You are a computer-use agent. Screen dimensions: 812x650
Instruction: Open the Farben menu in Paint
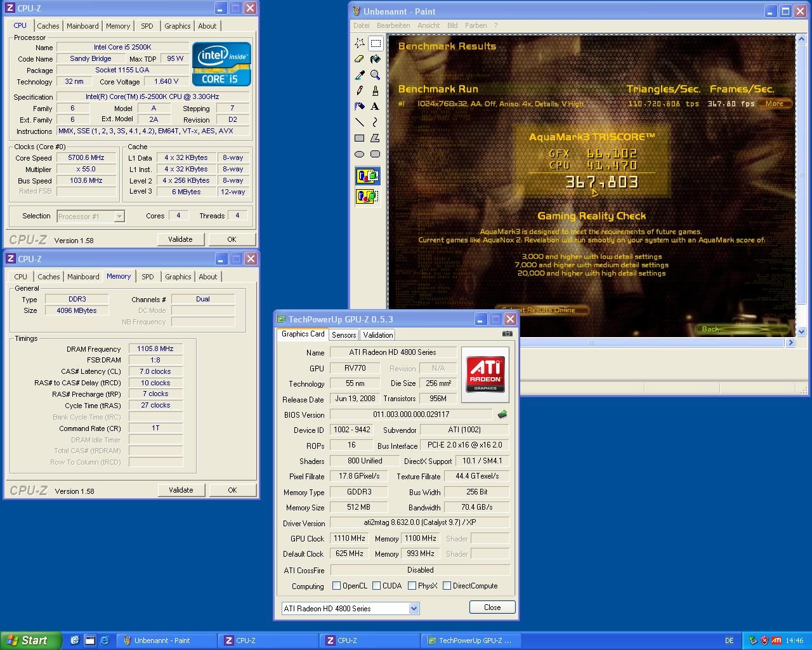coord(476,25)
